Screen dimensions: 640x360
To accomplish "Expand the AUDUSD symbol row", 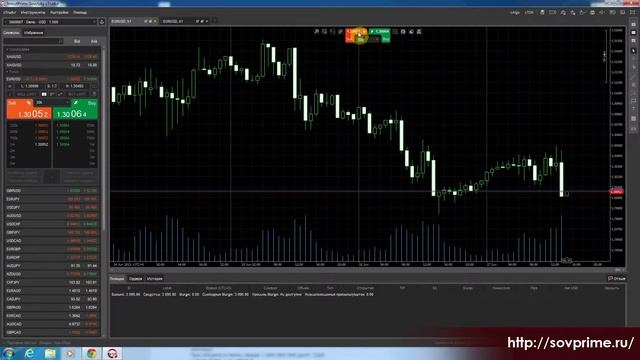I will [52, 216].
